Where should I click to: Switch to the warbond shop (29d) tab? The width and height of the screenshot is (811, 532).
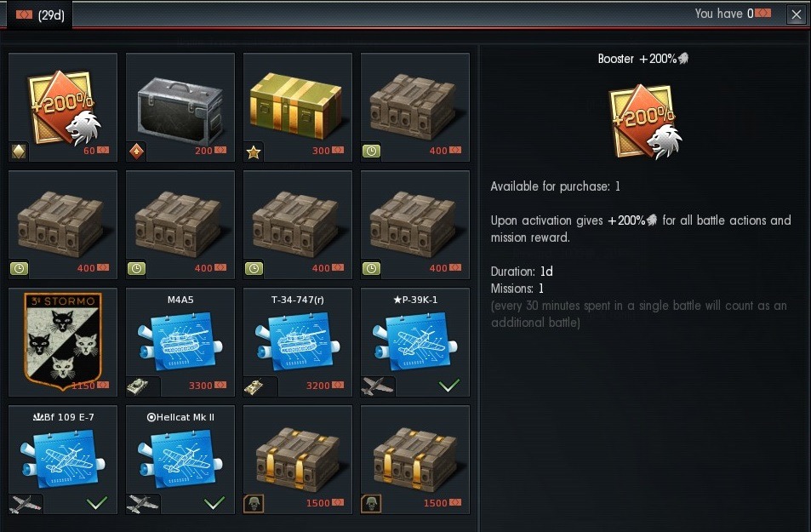pos(40,15)
